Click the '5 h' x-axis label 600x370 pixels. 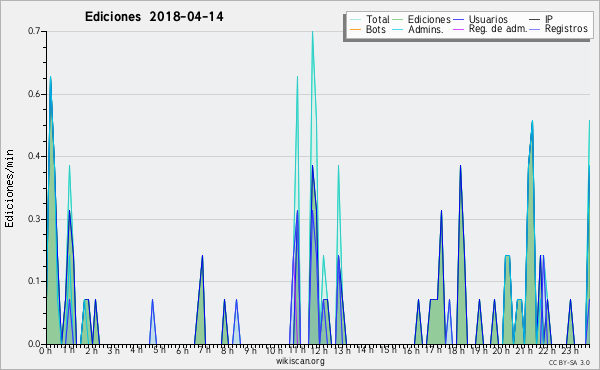click(x=159, y=350)
